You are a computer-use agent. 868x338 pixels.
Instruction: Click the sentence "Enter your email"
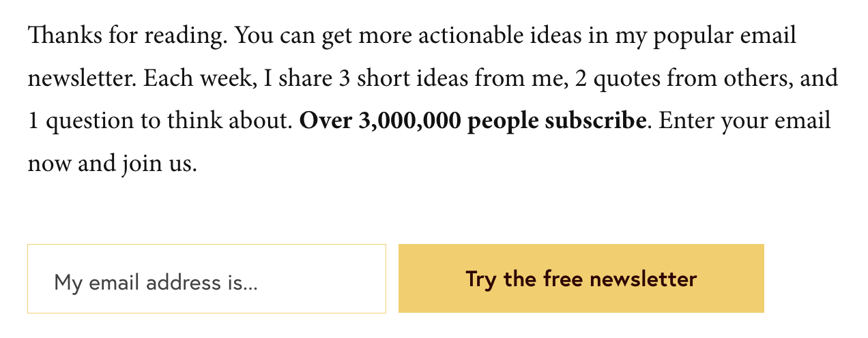744,121
